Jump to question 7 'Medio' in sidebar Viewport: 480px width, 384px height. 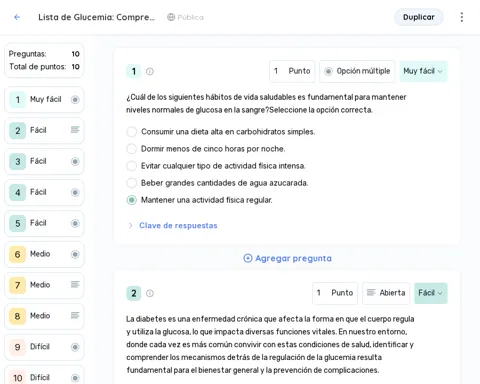pyautogui.click(x=44, y=285)
